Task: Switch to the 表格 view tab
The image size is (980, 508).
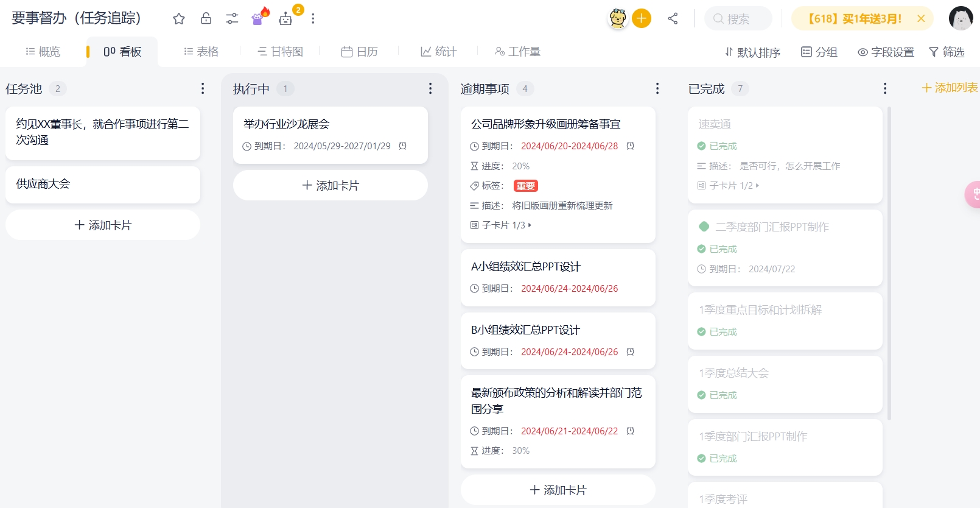Action: 201,52
